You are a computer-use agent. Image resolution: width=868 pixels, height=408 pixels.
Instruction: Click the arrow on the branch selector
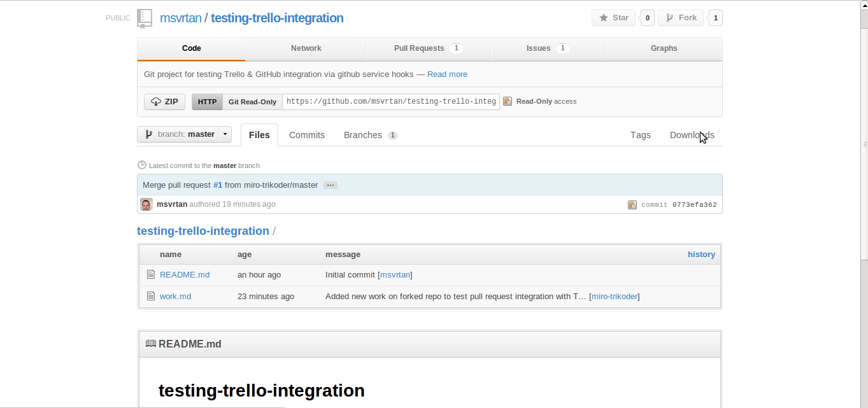point(225,134)
